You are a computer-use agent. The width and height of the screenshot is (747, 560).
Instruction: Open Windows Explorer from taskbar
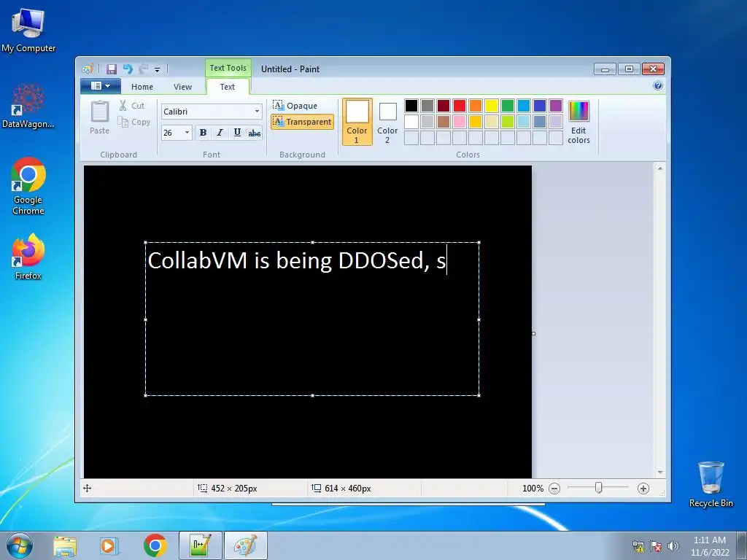65,545
